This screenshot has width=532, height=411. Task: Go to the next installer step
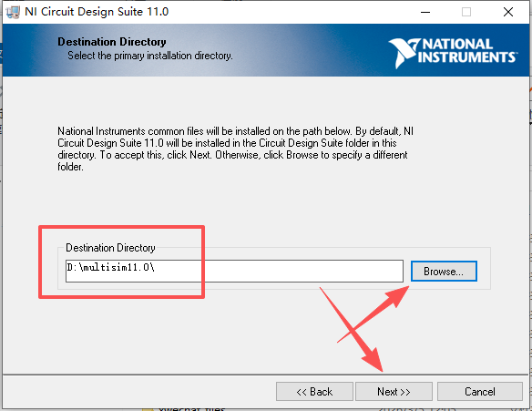(394, 392)
